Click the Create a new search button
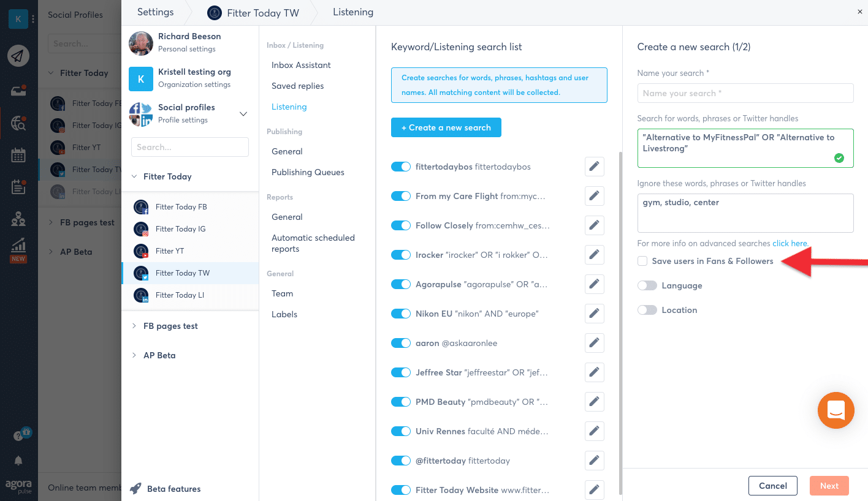868x501 pixels. tap(446, 127)
